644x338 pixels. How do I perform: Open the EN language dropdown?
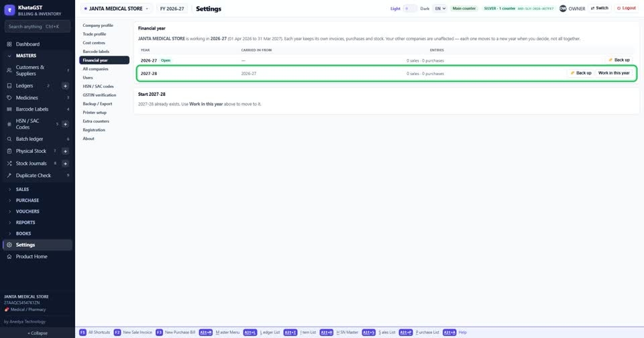pyautogui.click(x=440, y=9)
